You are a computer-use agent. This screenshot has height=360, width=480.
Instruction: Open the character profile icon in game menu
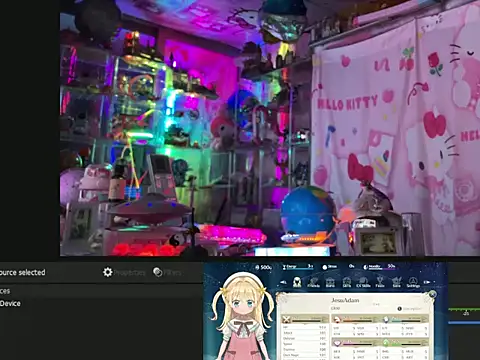pos(297,282)
